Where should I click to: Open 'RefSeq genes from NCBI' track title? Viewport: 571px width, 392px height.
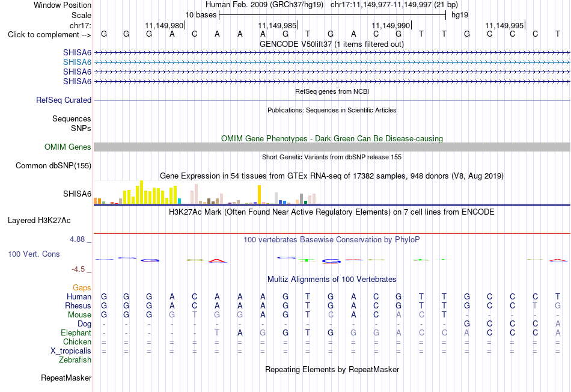pyautogui.click(x=332, y=91)
